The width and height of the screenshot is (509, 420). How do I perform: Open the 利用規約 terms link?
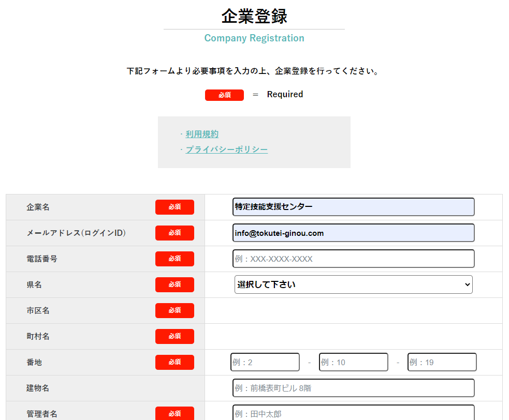[x=202, y=134]
